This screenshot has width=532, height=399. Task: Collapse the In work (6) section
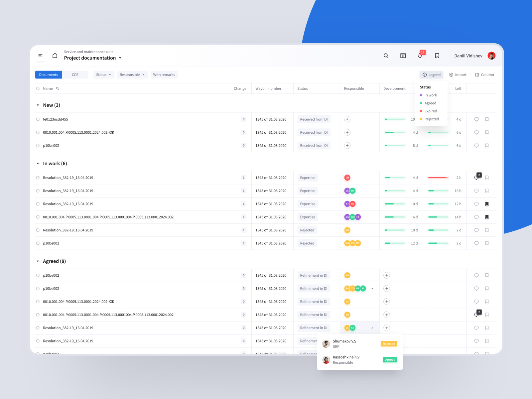coord(38,163)
